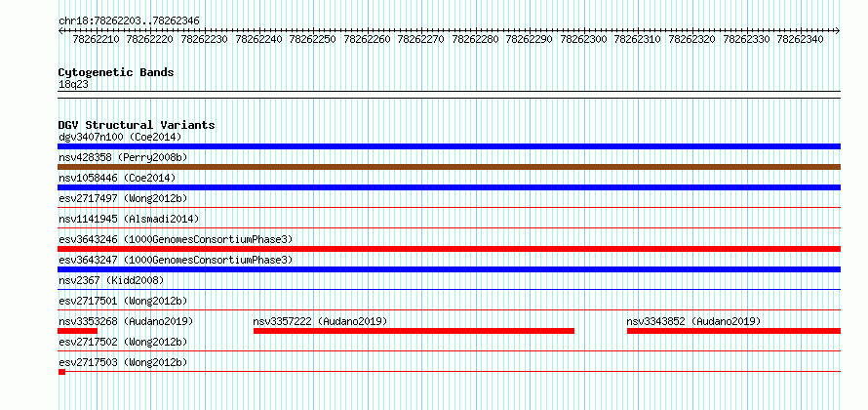Click the nsv1058446 (Coe2014) label
868x410 pixels.
click(x=117, y=178)
